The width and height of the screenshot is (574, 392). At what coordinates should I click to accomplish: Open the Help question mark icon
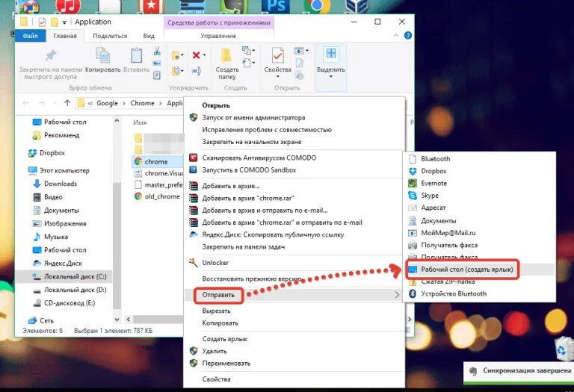point(408,36)
